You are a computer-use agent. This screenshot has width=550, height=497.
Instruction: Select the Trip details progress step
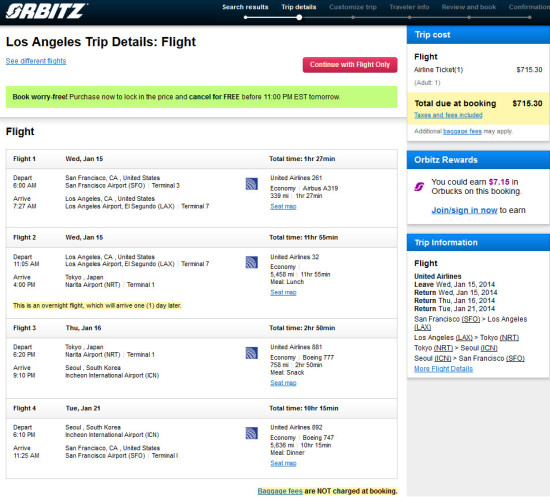(x=299, y=7)
